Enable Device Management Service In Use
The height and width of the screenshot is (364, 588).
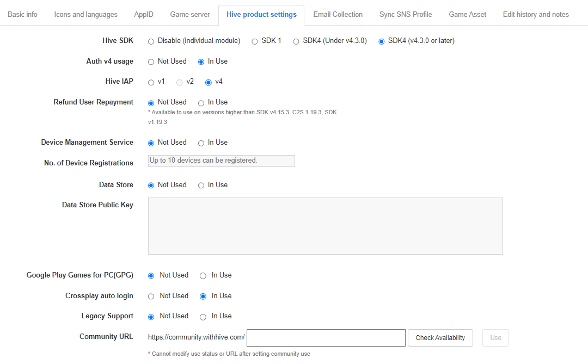click(x=201, y=143)
